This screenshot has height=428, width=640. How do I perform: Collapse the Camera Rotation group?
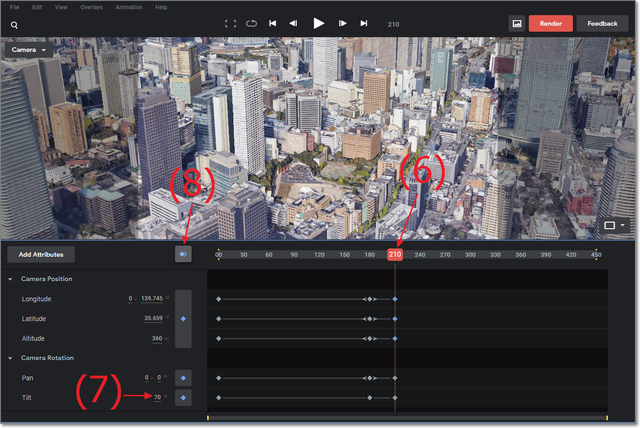pyautogui.click(x=10, y=358)
